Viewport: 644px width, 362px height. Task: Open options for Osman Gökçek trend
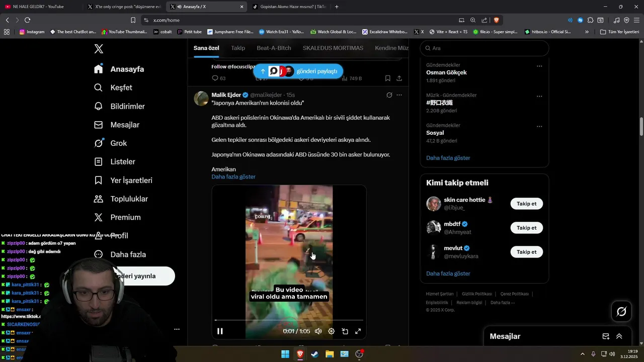[x=539, y=66]
